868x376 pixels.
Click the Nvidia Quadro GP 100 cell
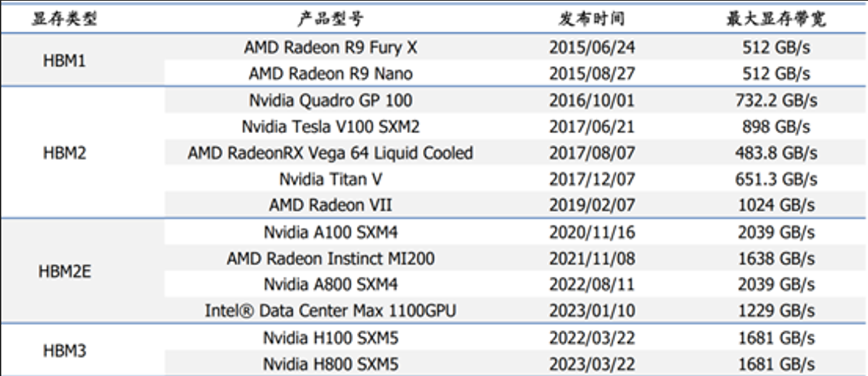(330, 101)
